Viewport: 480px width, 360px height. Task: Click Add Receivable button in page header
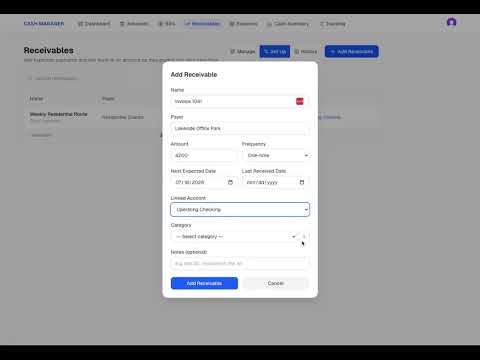[352, 52]
